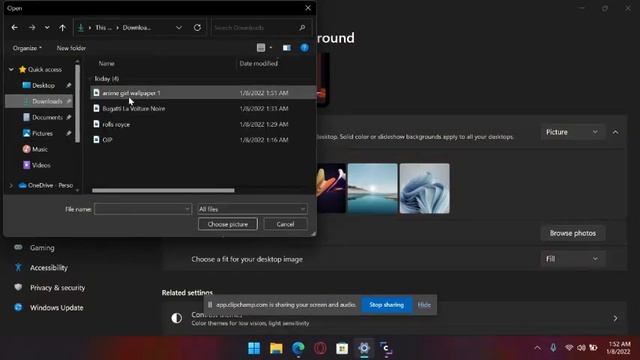Select the Bugatti La Voiture Noire file

(x=202, y=109)
